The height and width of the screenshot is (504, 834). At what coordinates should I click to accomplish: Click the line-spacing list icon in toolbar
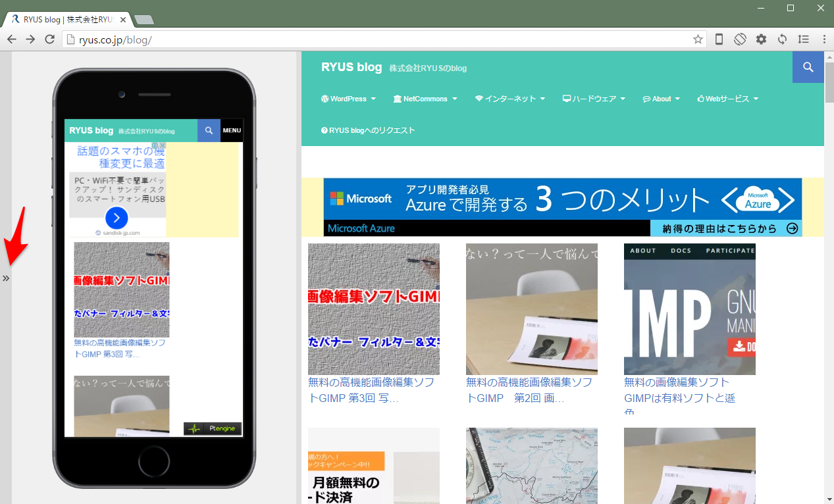[803, 39]
